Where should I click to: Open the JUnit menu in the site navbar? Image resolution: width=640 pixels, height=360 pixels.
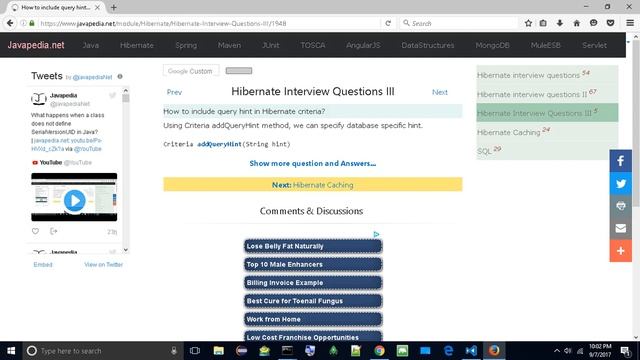pos(271,45)
